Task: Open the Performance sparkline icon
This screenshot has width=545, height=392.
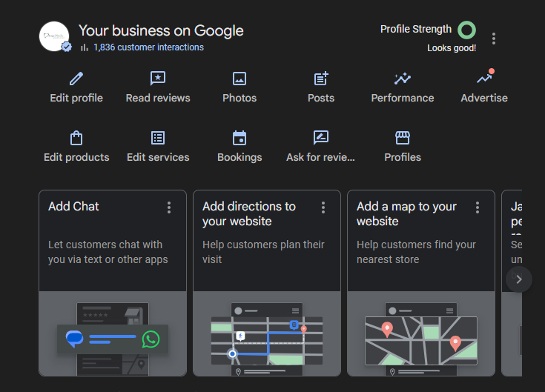Action: coord(403,79)
